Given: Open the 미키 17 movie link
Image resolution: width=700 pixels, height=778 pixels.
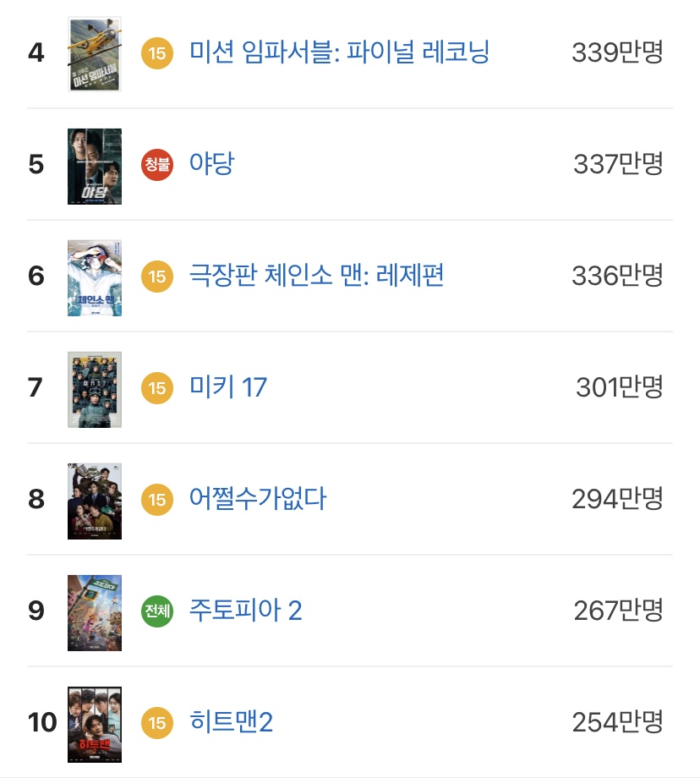Looking at the screenshot, I should 228,387.
